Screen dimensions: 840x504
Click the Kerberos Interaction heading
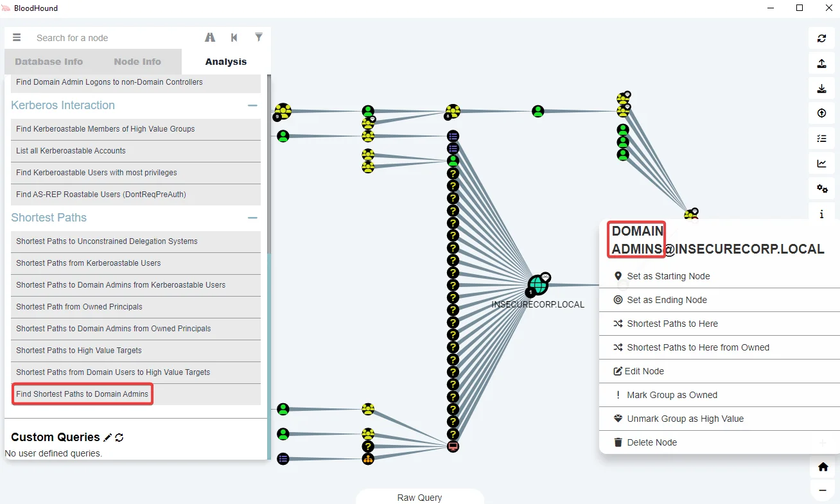click(x=63, y=105)
